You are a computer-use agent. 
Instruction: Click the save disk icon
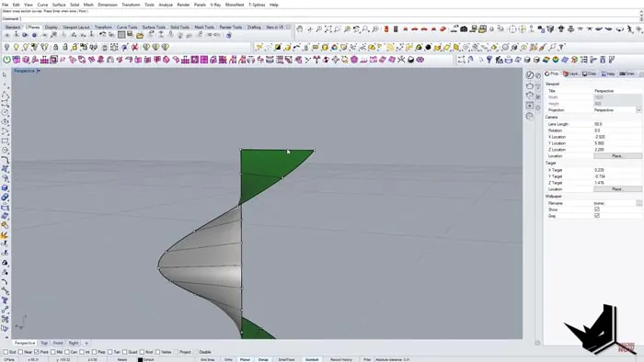[131, 34]
